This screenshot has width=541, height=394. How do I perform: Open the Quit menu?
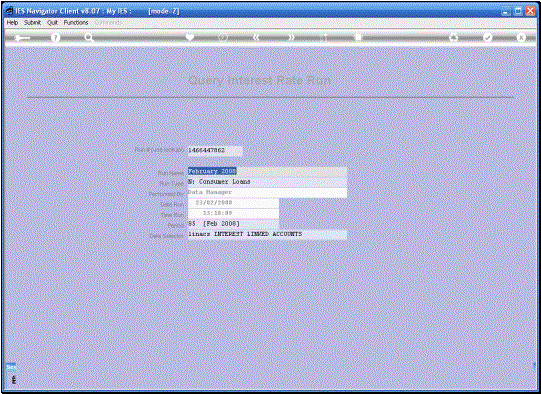tap(52, 22)
